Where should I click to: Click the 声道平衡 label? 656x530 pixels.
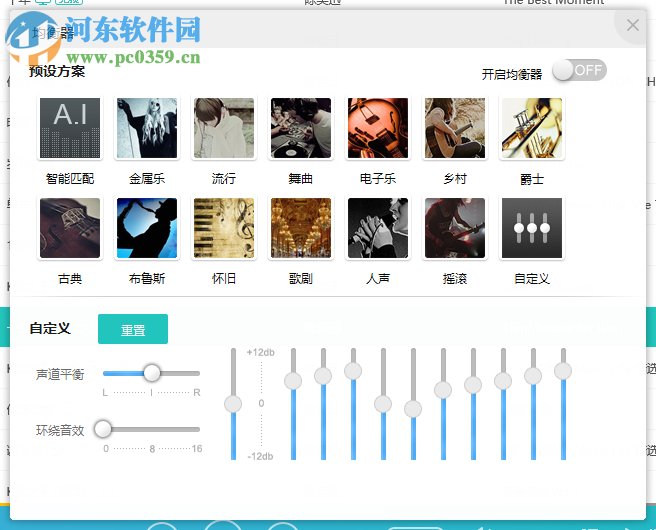pos(60,374)
